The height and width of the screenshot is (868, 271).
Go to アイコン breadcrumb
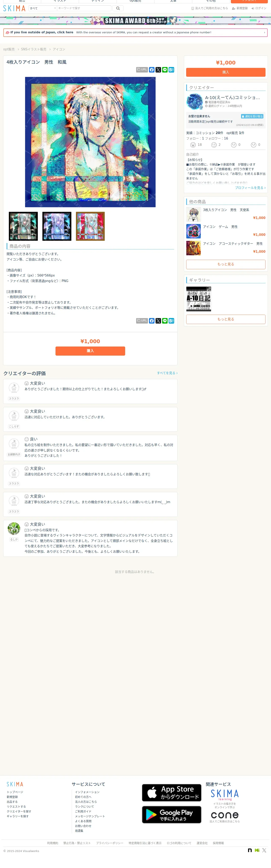(59, 49)
